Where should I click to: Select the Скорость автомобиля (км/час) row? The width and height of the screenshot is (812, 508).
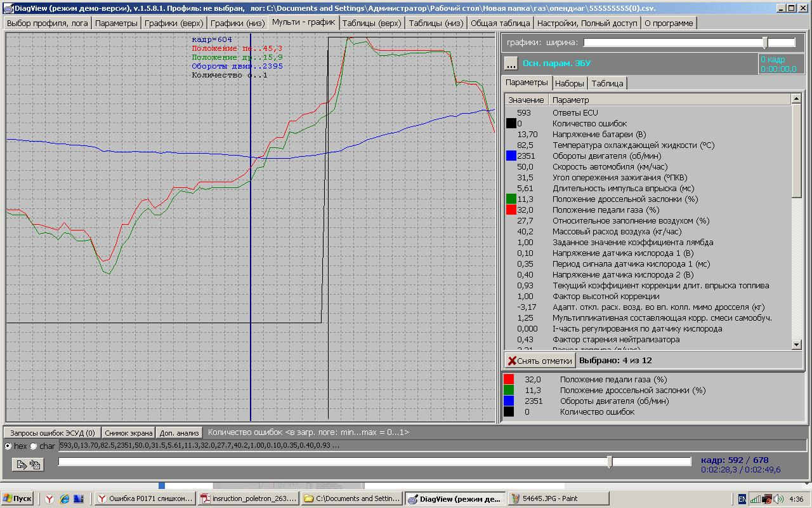648,166
